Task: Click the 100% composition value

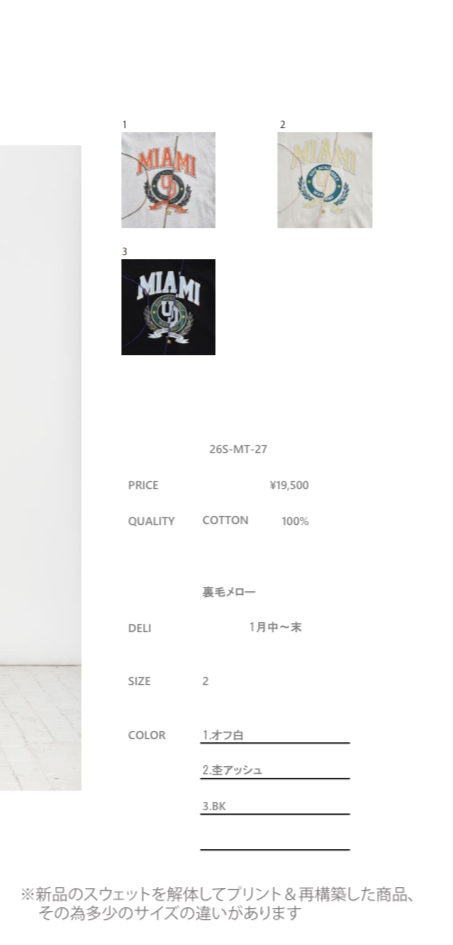Action: click(295, 521)
